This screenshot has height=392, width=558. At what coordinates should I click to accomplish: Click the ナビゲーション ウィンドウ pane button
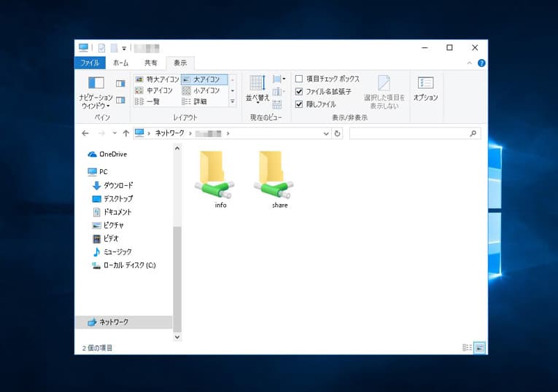tap(96, 92)
